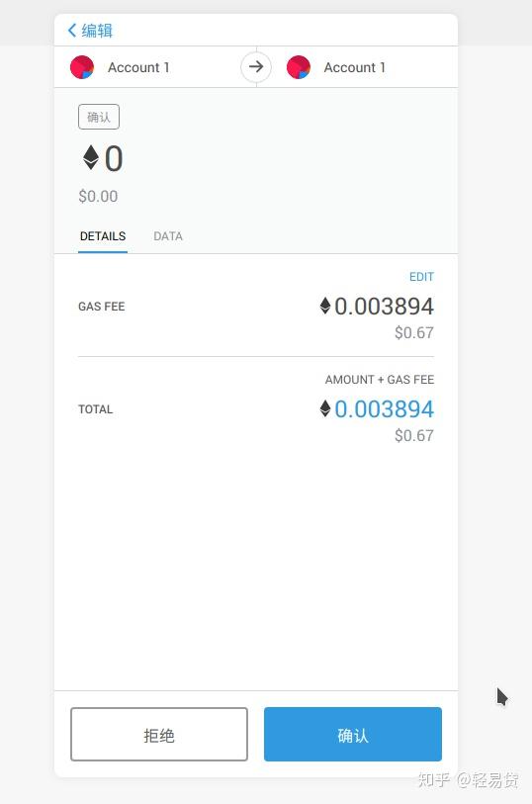
Task: Click the sender Account 1 avatar icon
Action: click(x=82, y=67)
